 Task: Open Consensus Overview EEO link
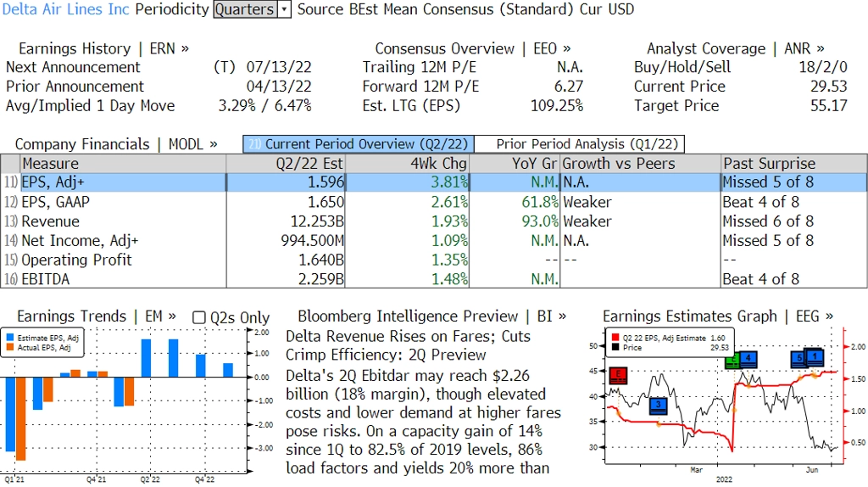(473, 48)
